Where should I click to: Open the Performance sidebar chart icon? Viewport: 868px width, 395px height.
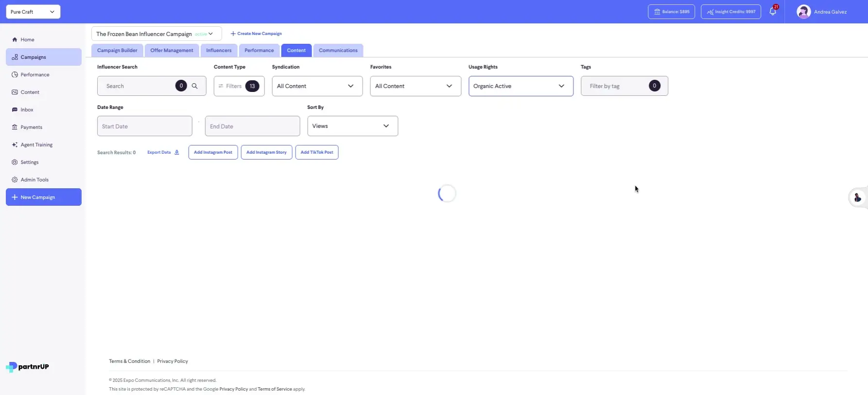pos(15,74)
